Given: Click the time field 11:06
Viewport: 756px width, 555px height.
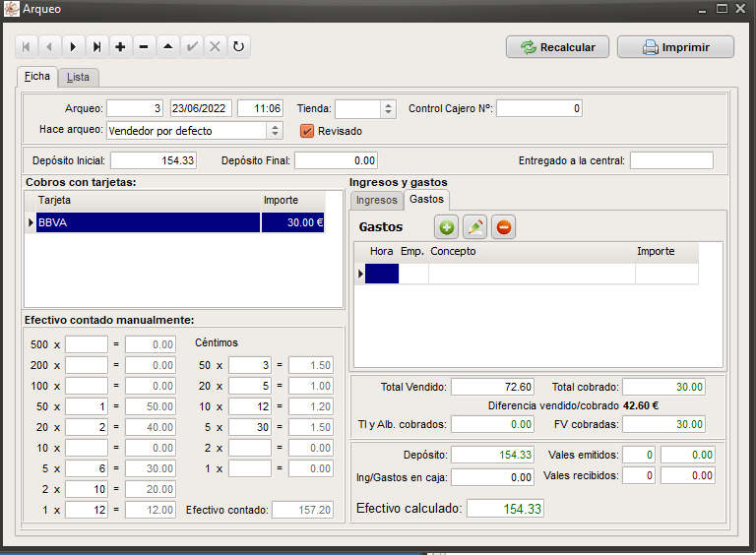Looking at the screenshot, I should coord(260,108).
